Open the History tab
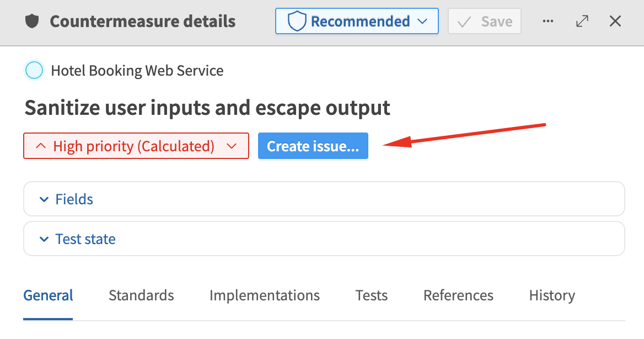 click(x=551, y=295)
